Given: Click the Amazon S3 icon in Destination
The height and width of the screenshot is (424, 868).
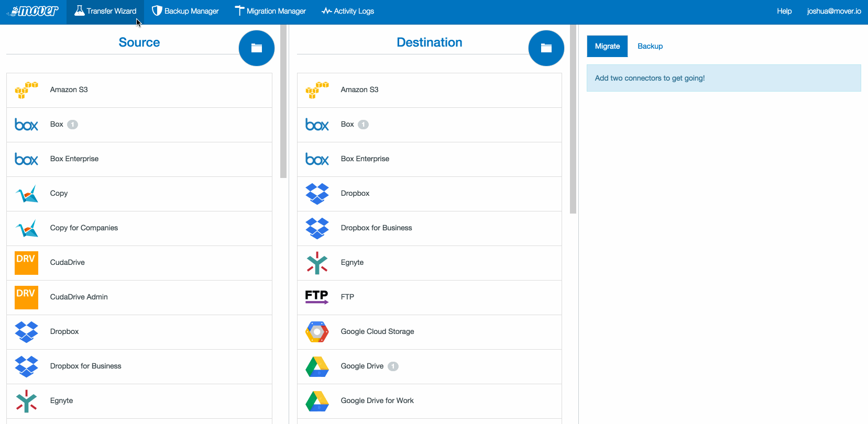Looking at the screenshot, I should click(x=317, y=90).
